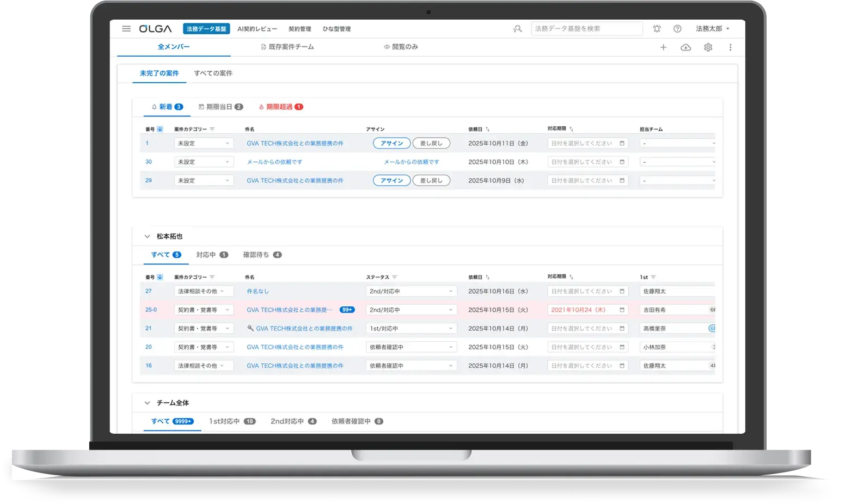Click the person search icon left of search box
The height and width of the screenshot is (504, 845).
pos(517,29)
